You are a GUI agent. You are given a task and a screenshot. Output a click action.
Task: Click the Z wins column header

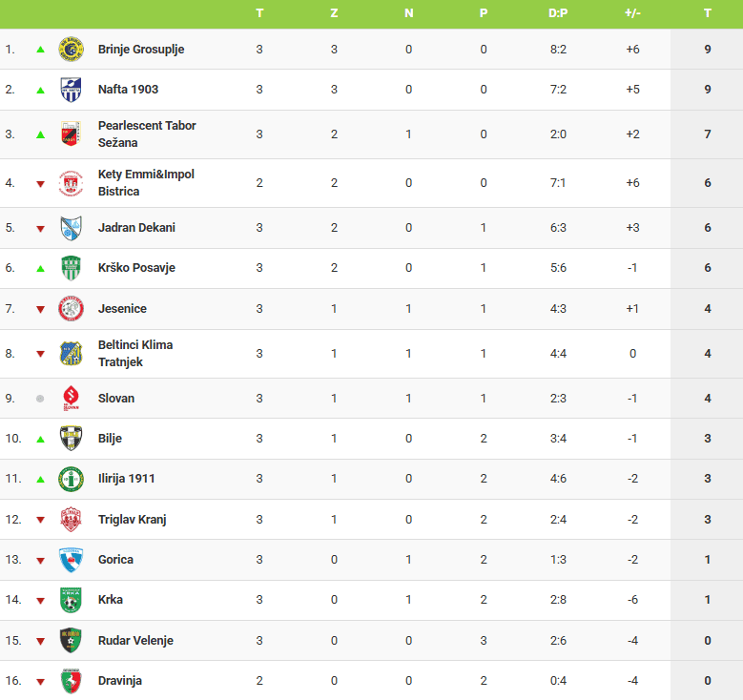tap(334, 13)
